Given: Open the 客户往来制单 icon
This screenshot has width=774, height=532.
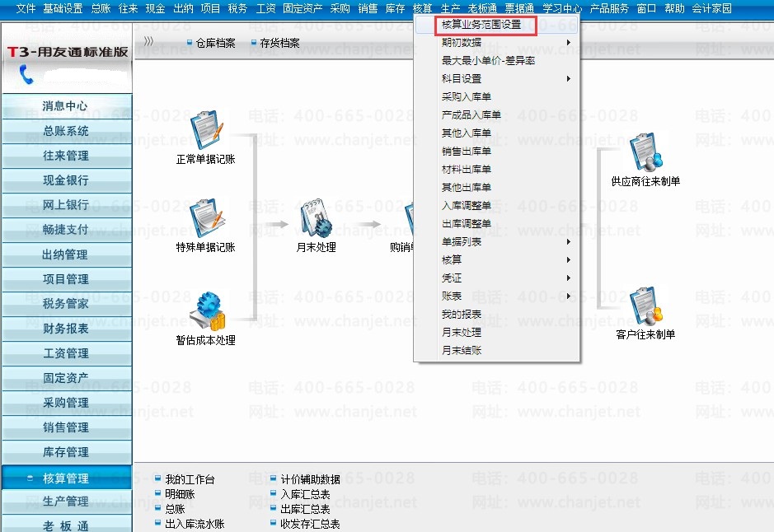Looking at the screenshot, I should coord(646,306).
